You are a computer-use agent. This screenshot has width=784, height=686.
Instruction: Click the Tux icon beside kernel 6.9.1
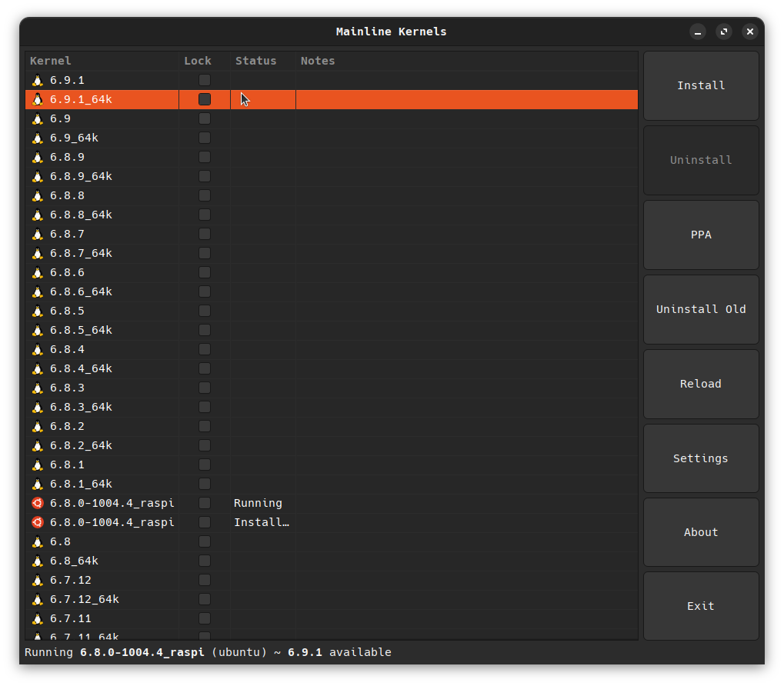(x=38, y=80)
